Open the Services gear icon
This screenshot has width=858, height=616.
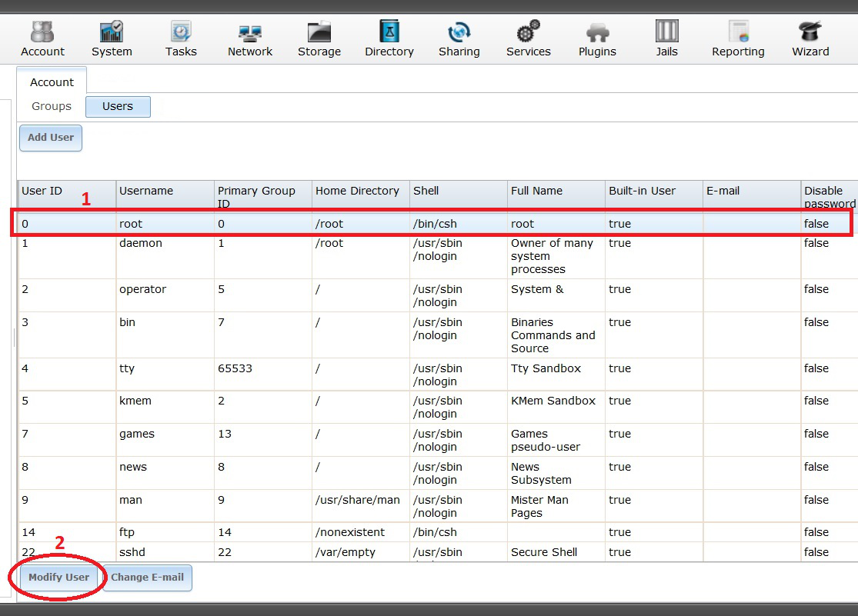click(x=529, y=38)
